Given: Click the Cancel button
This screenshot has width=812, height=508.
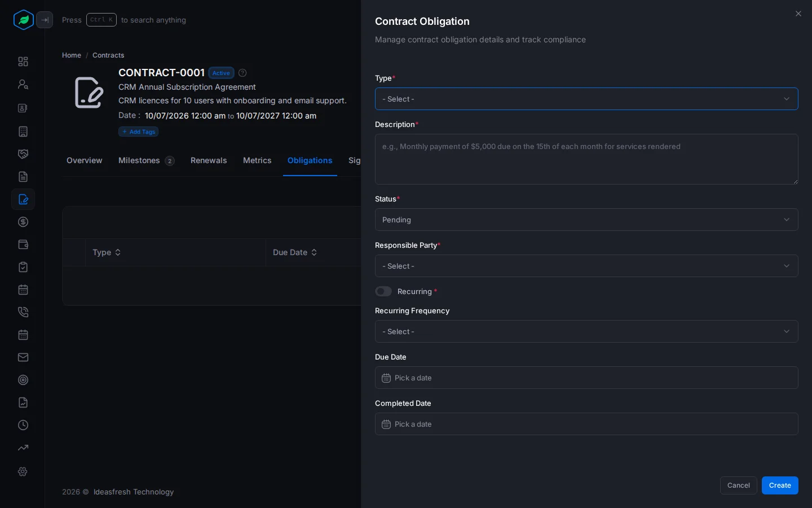Looking at the screenshot, I should [x=739, y=485].
